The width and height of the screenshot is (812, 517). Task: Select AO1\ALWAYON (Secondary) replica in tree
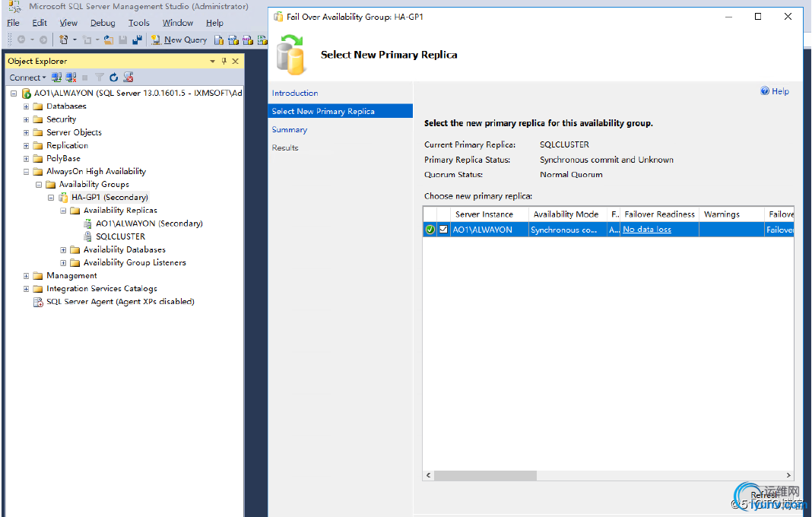(x=149, y=224)
